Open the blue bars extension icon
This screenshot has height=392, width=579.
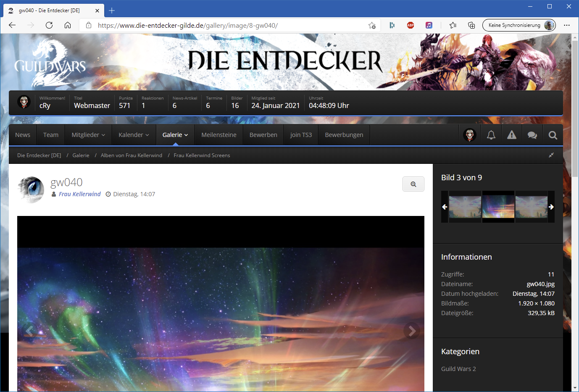tap(392, 25)
